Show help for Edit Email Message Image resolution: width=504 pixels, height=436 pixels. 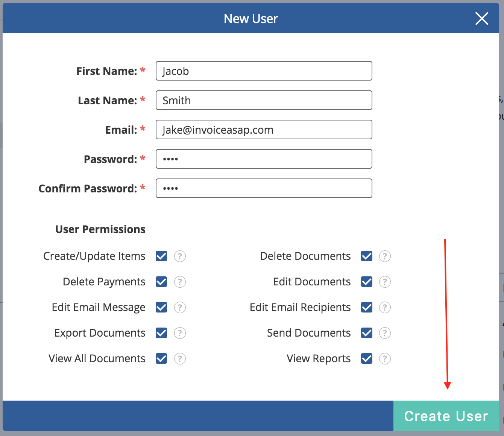(180, 308)
